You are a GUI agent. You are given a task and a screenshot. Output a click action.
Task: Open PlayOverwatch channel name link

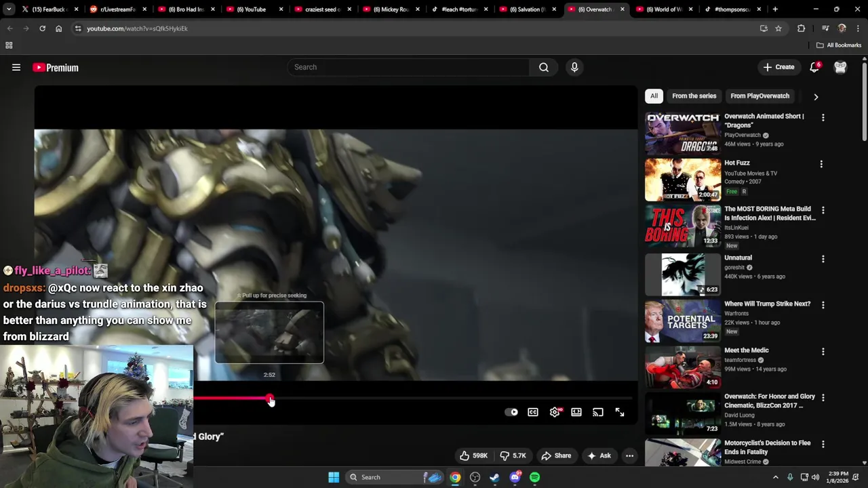743,135
